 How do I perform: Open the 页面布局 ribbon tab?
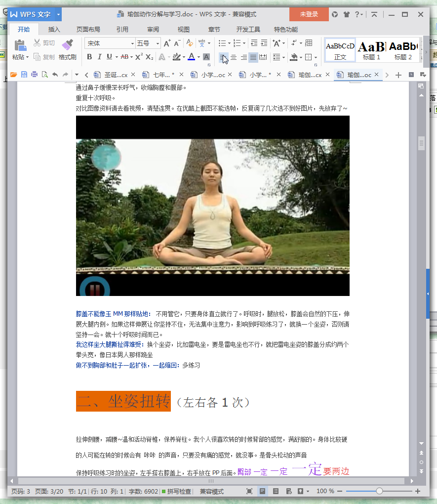pyautogui.click(x=88, y=30)
